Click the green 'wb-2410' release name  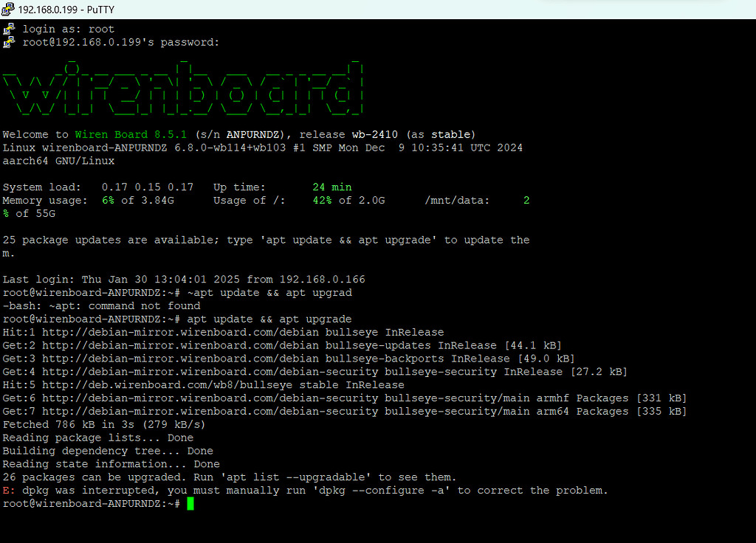click(x=375, y=135)
